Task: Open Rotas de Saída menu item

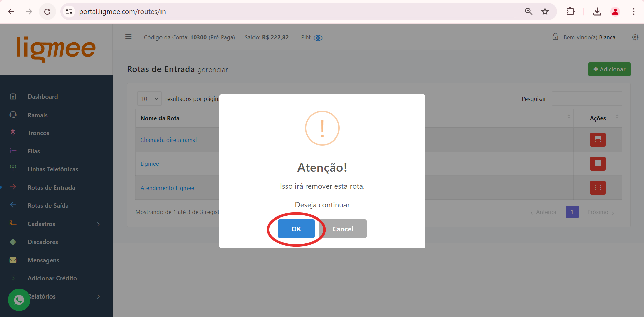Action: [48, 206]
